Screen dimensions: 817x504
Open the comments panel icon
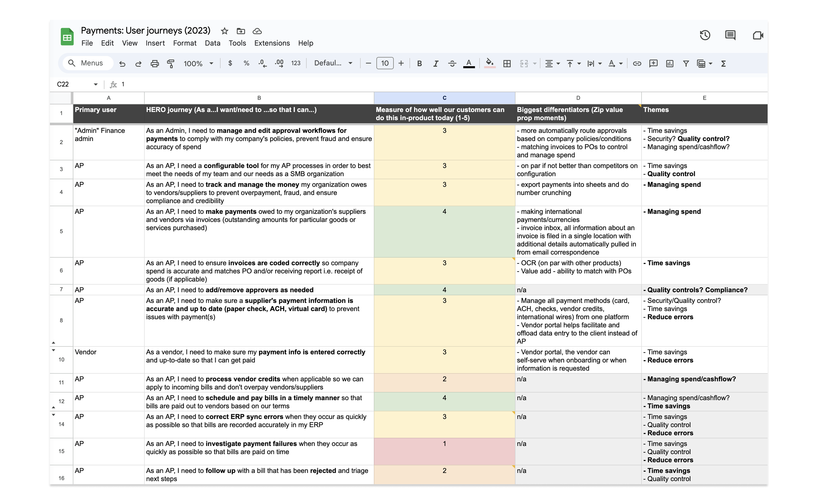730,35
